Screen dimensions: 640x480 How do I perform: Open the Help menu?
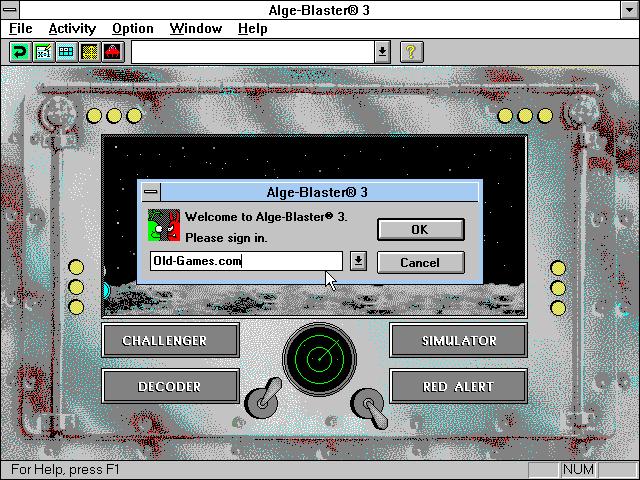tap(253, 29)
